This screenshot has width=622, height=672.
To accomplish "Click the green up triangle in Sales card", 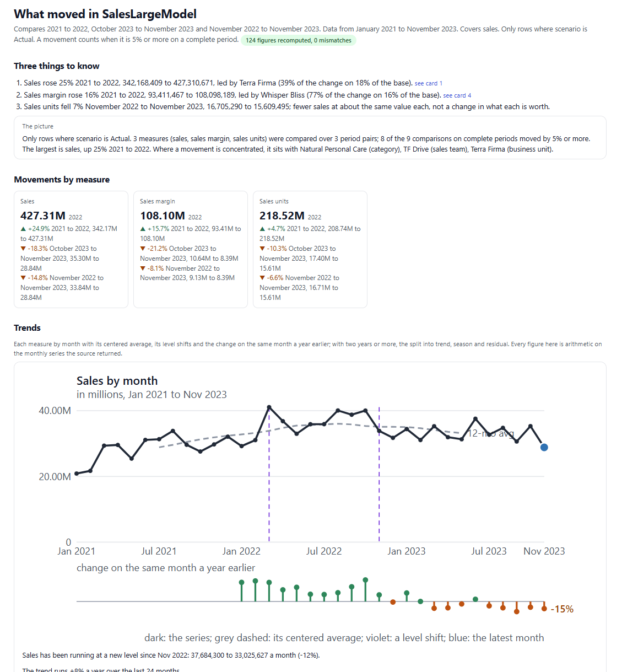I will pos(23,229).
